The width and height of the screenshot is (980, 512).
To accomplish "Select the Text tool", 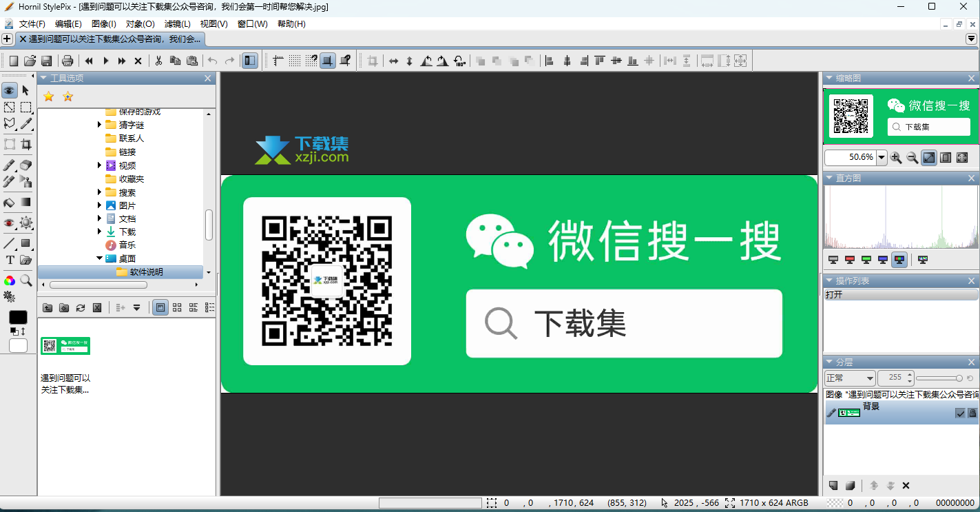I will [x=10, y=260].
